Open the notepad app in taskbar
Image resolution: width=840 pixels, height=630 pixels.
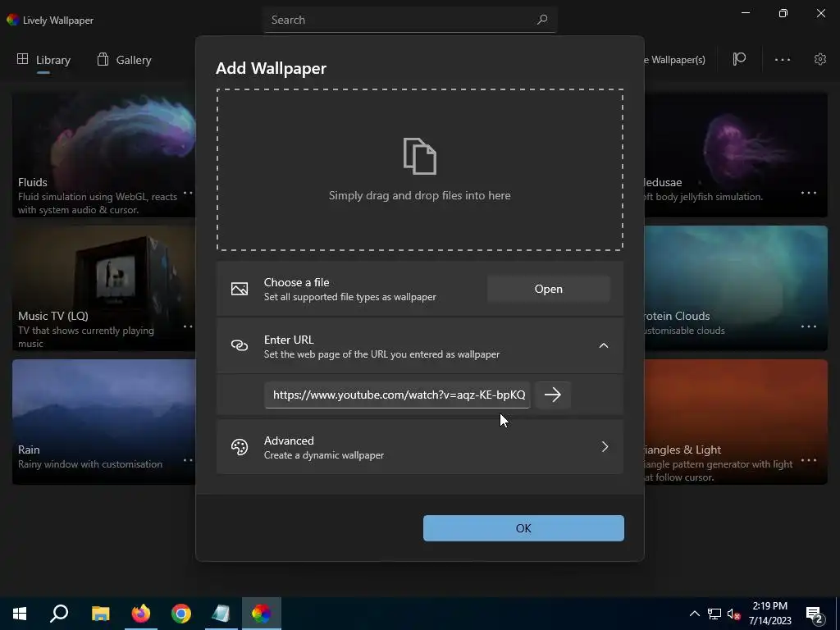(x=221, y=614)
